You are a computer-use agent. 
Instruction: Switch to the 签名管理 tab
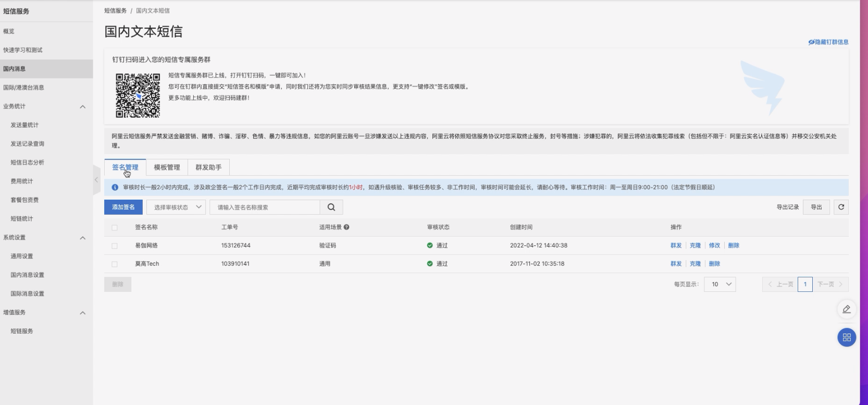[125, 167]
